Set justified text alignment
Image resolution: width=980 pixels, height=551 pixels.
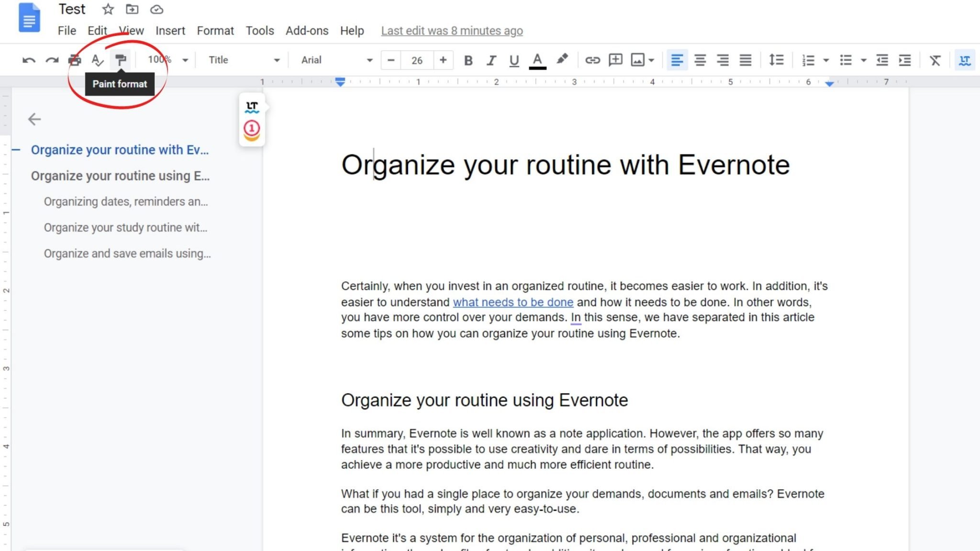click(746, 60)
